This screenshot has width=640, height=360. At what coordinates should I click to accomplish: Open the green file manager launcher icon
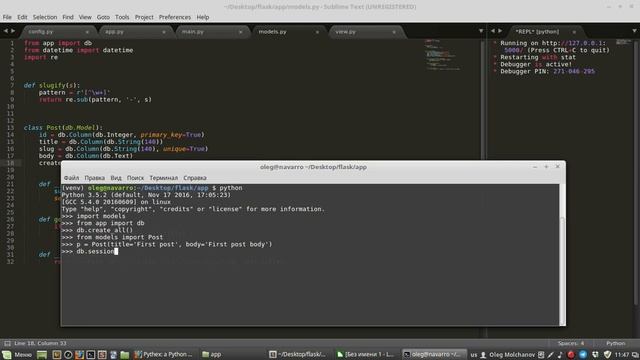click(x=124, y=355)
